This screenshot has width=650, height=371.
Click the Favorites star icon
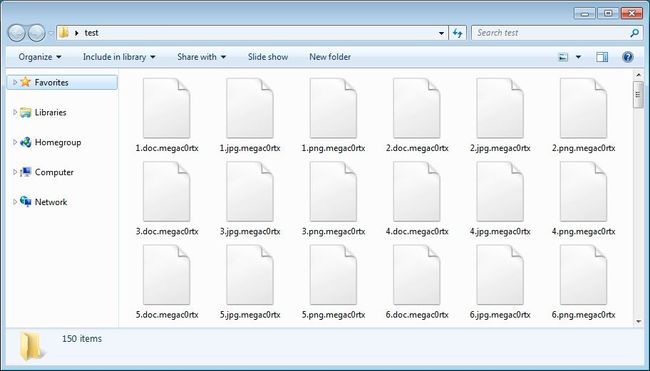click(26, 82)
